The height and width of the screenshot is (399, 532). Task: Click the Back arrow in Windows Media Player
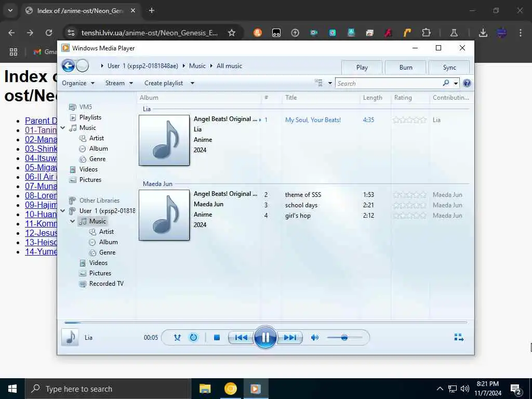[68, 66]
